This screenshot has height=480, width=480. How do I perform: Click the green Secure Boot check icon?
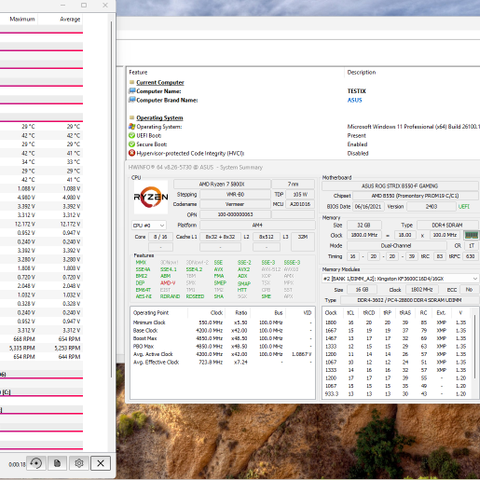pos(132,144)
